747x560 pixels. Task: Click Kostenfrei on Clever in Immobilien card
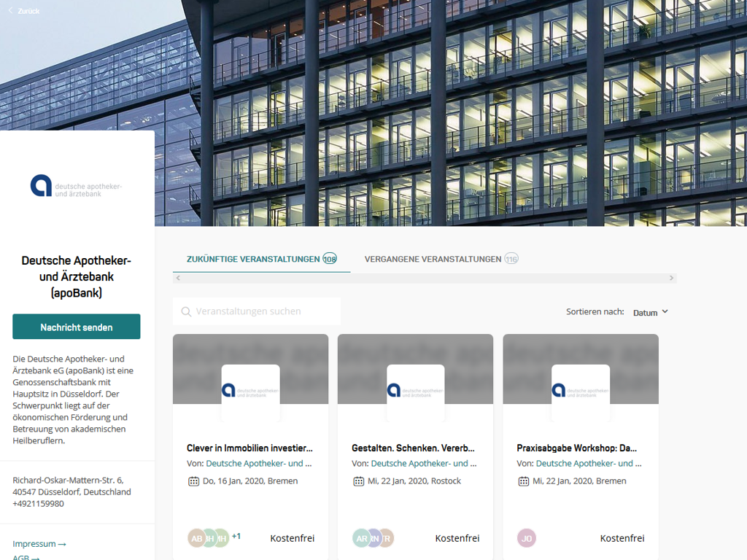292,538
